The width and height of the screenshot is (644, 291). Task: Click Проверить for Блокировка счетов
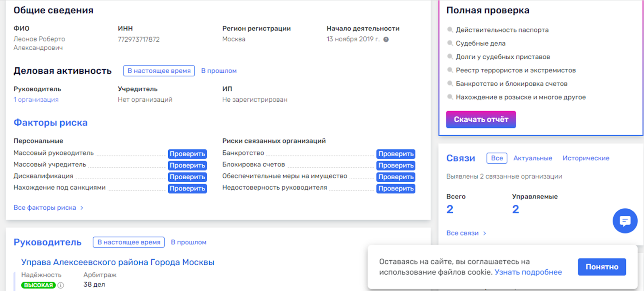coord(396,166)
